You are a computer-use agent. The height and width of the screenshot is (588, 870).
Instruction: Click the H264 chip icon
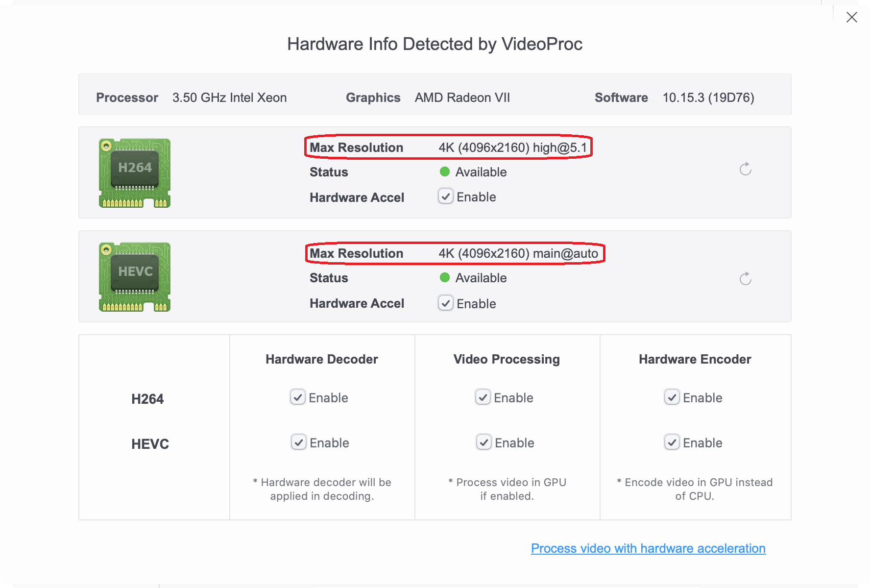tap(135, 173)
